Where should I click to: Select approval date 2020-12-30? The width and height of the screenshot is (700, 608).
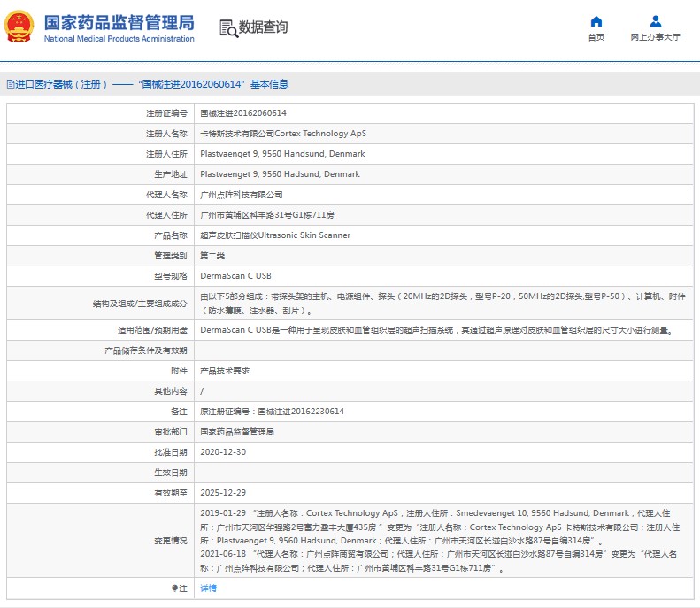[223, 452]
